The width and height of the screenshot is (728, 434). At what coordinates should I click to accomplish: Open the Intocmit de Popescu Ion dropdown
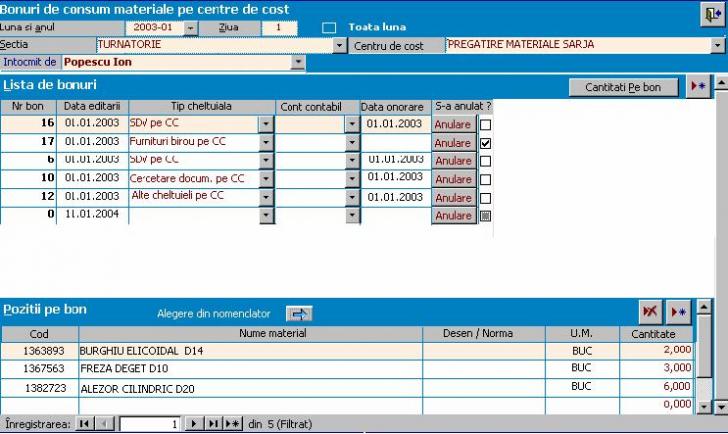(x=297, y=62)
